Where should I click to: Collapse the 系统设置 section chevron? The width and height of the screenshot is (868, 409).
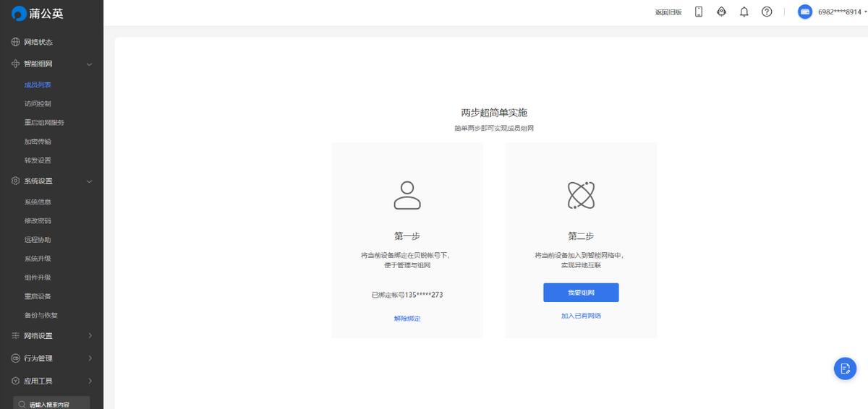[x=90, y=181]
